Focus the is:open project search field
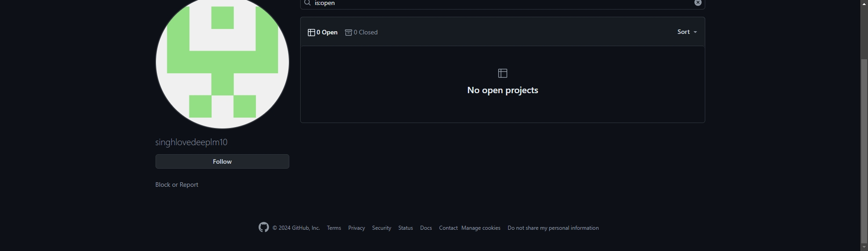The width and height of the screenshot is (868, 251). tap(502, 4)
